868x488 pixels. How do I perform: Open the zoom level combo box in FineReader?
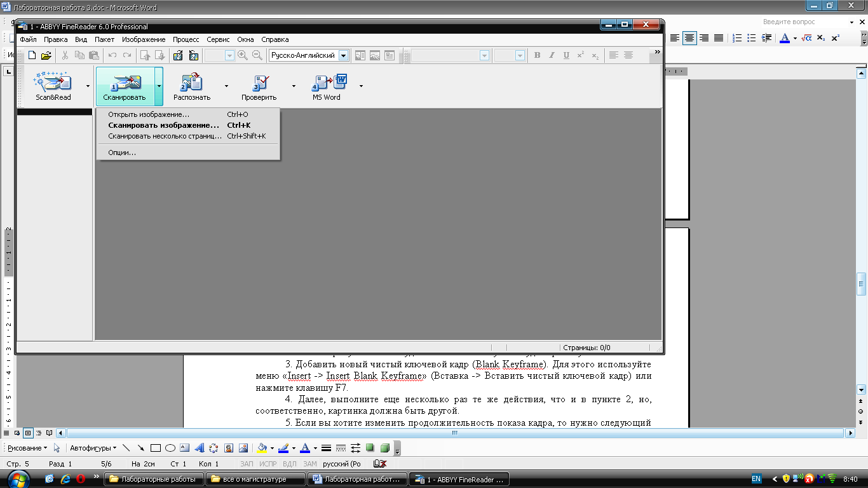pyautogui.click(x=220, y=55)
